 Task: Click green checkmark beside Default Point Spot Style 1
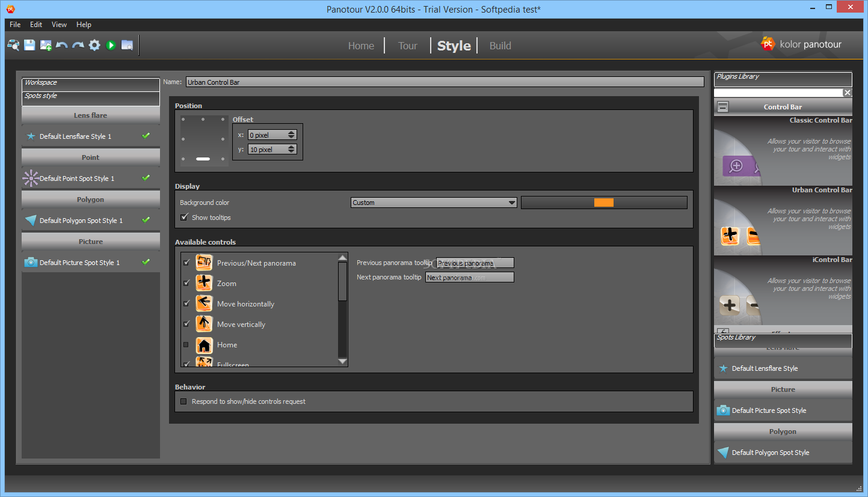(146, 178)
